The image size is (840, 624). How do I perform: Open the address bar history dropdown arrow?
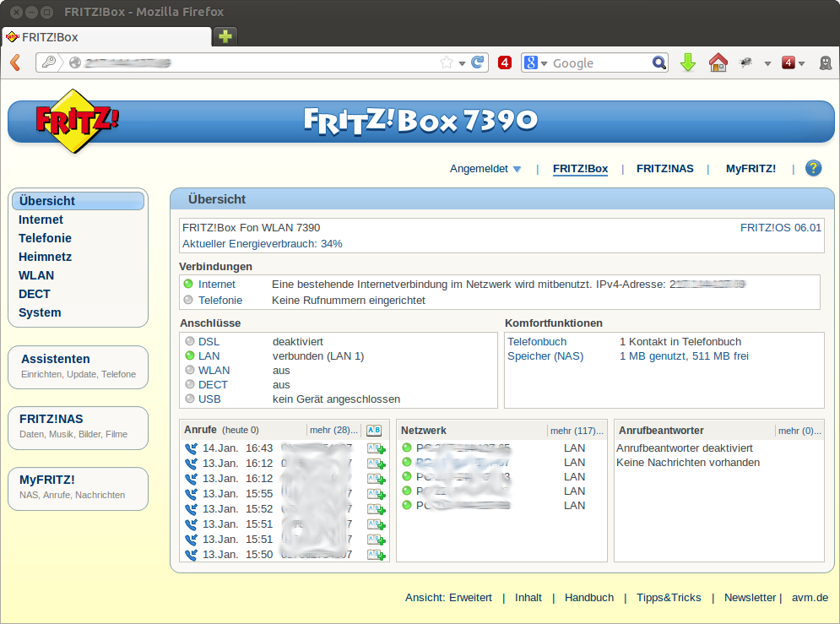462,63
